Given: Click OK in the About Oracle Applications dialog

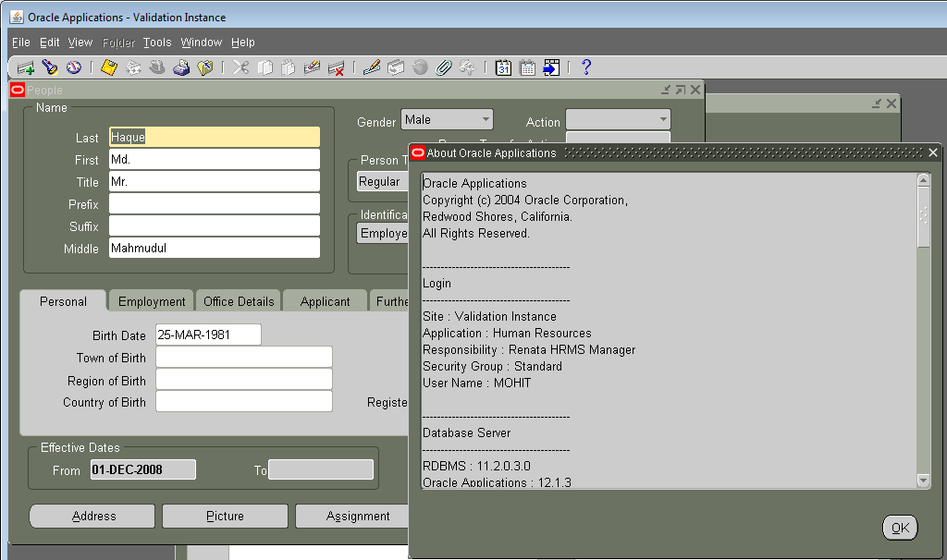Looking at the screenshot, I should coord(900,528).
